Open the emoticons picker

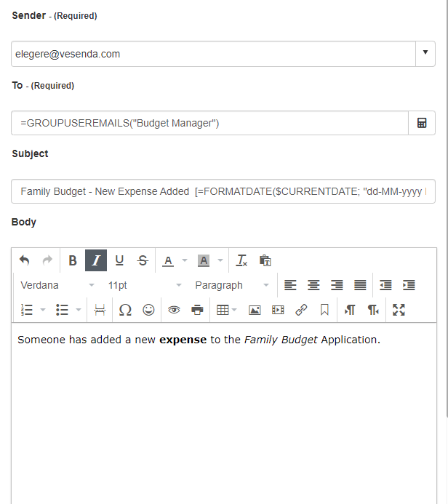pos(148,310)
